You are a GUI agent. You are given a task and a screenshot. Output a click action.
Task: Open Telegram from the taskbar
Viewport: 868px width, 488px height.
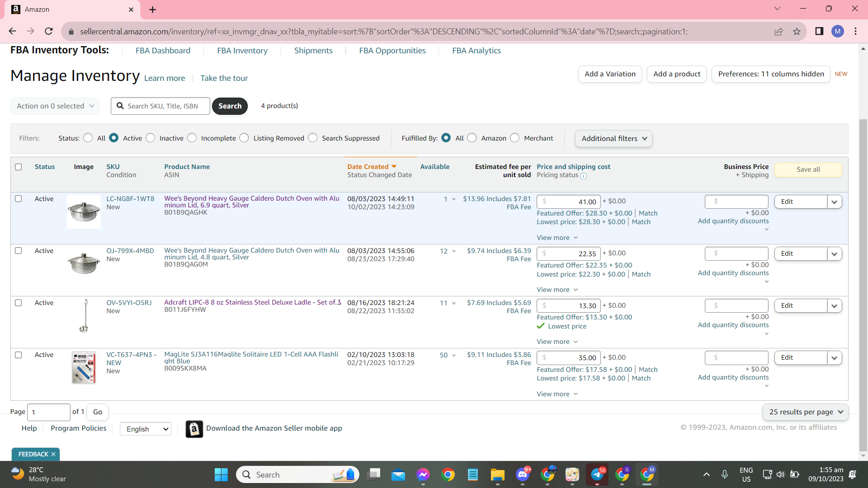(x=597, y=474)
